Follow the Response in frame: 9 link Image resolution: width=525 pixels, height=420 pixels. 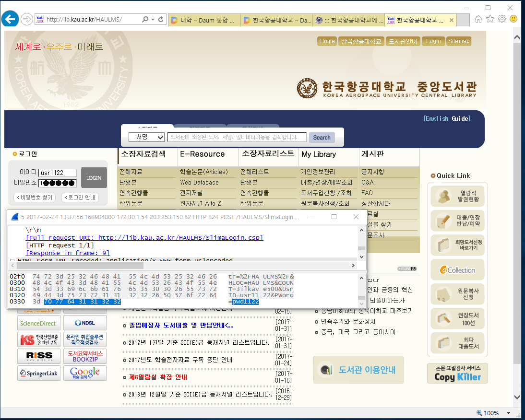68,253
